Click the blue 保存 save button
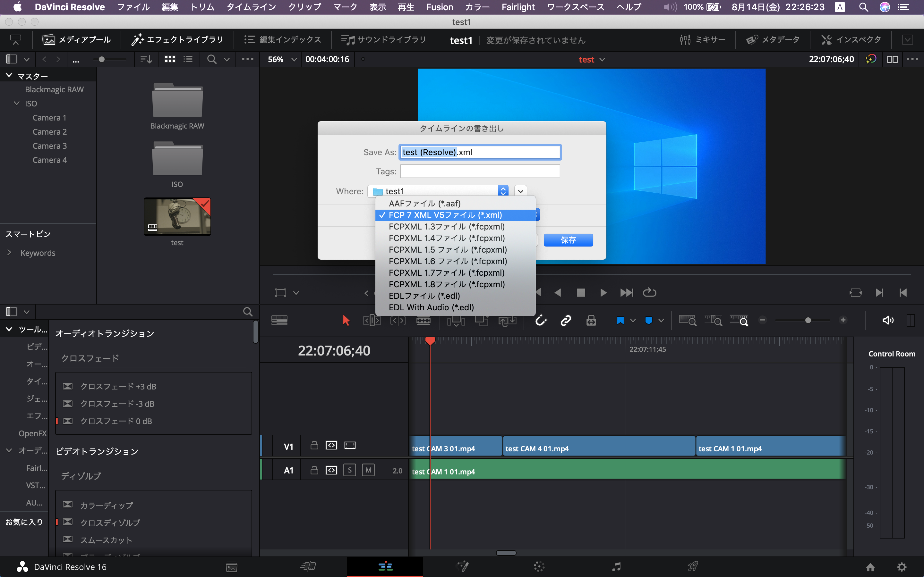 568,240
